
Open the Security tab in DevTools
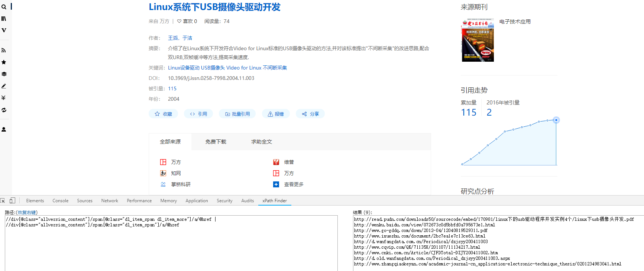225,201
